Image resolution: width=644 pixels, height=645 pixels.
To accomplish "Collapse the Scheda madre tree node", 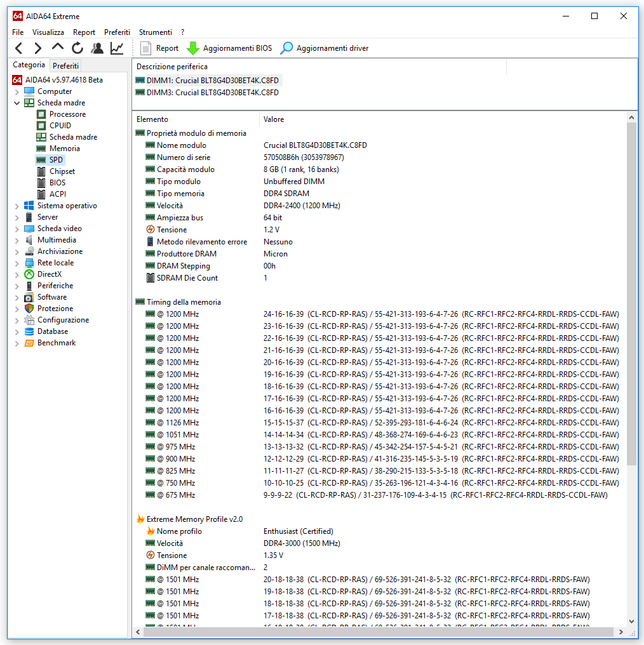I will [x=17, y=103].
